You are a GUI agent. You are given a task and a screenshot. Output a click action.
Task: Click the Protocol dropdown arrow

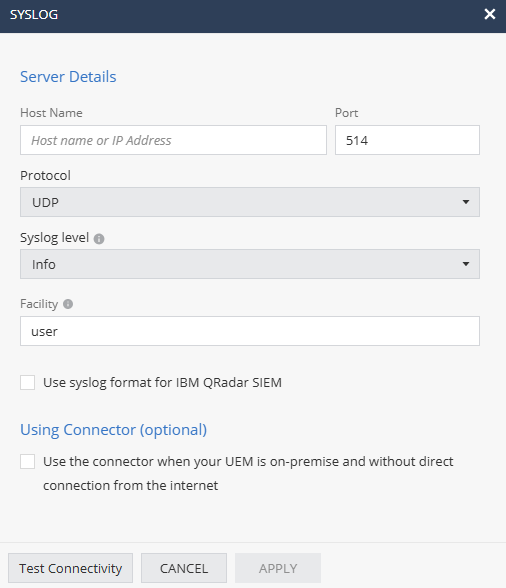(x=465, y=202)
